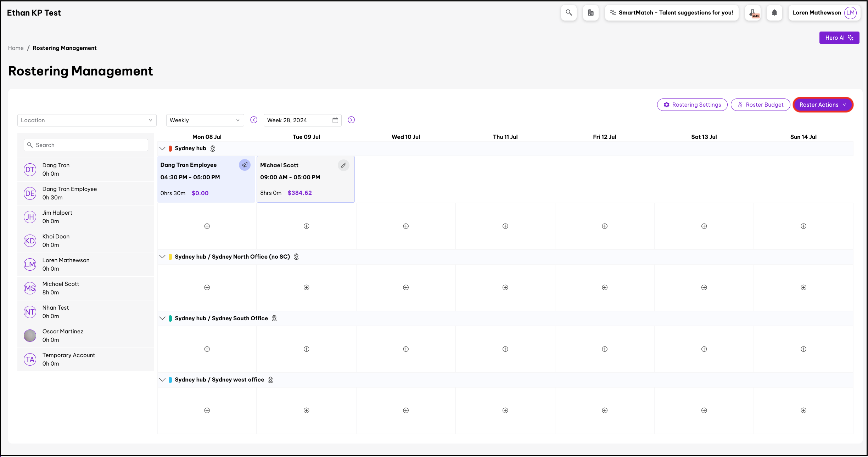
Task: Open the Weekly view dropdown
Action: pyautogui.click(x=205, y=120)
